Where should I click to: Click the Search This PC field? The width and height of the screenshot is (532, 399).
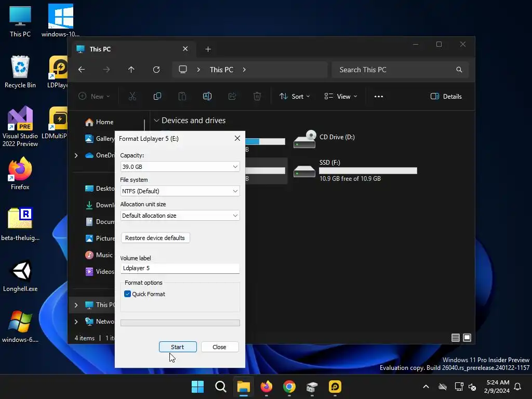coord(400,70)
